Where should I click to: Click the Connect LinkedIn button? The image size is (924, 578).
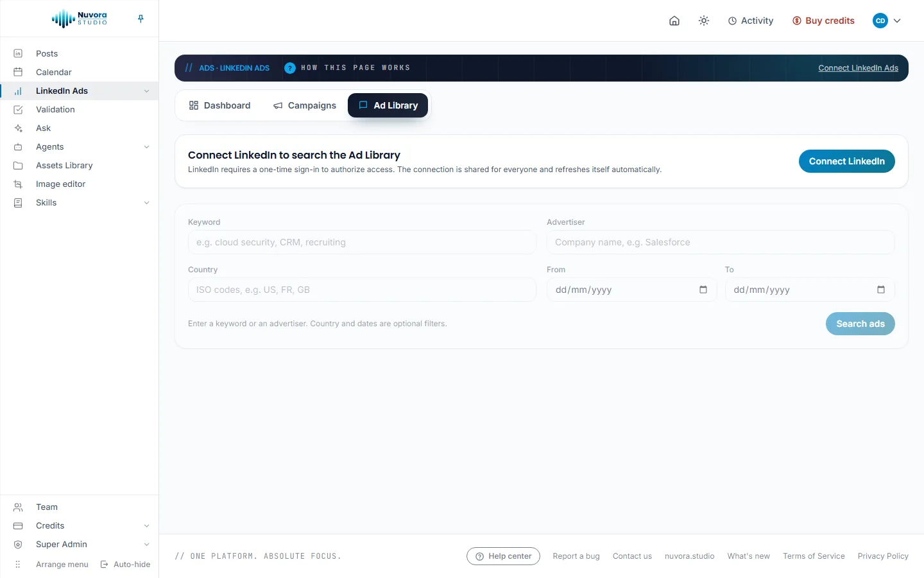click(847, 161)
